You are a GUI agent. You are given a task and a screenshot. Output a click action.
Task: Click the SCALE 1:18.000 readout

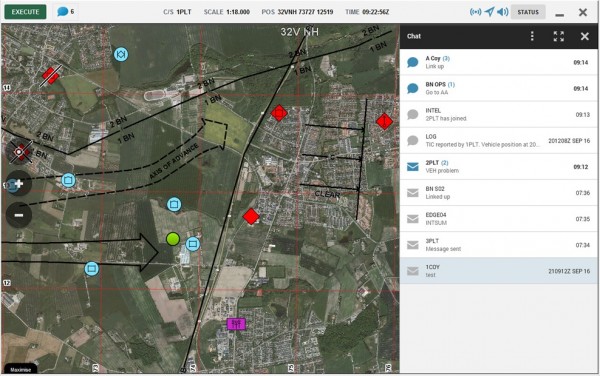[227, 12]
